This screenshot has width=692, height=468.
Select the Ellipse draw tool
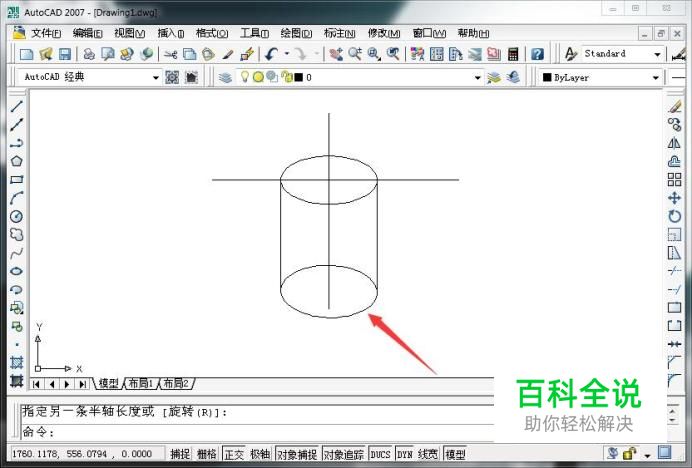click(x=16, y=271)
